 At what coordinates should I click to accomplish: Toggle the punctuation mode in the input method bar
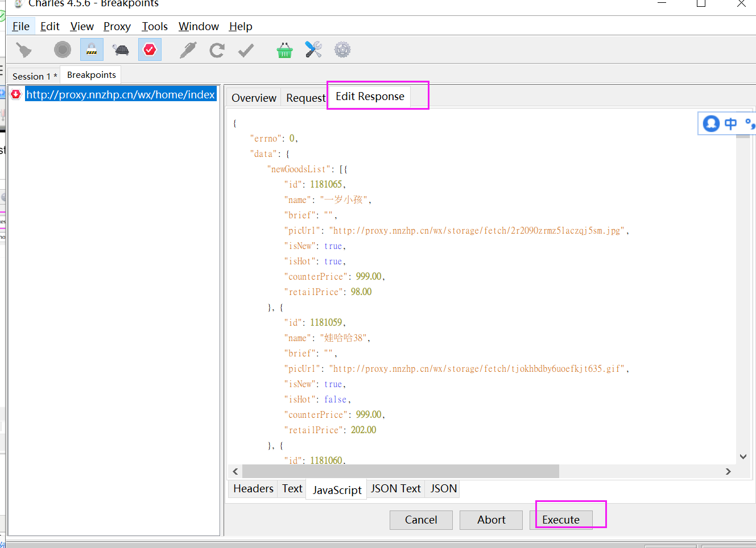(x=750, y=123)
